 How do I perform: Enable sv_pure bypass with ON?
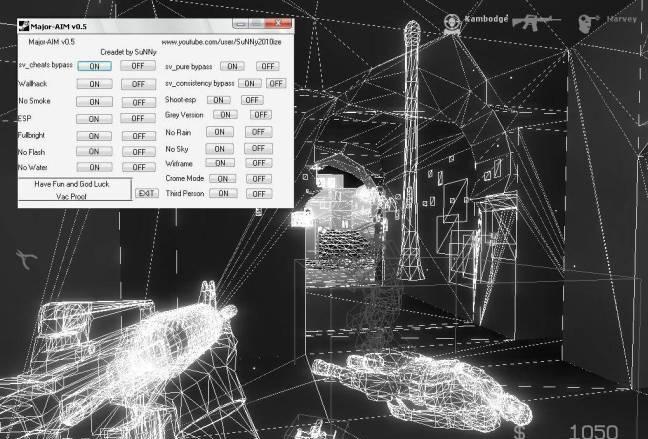(232, 66)
